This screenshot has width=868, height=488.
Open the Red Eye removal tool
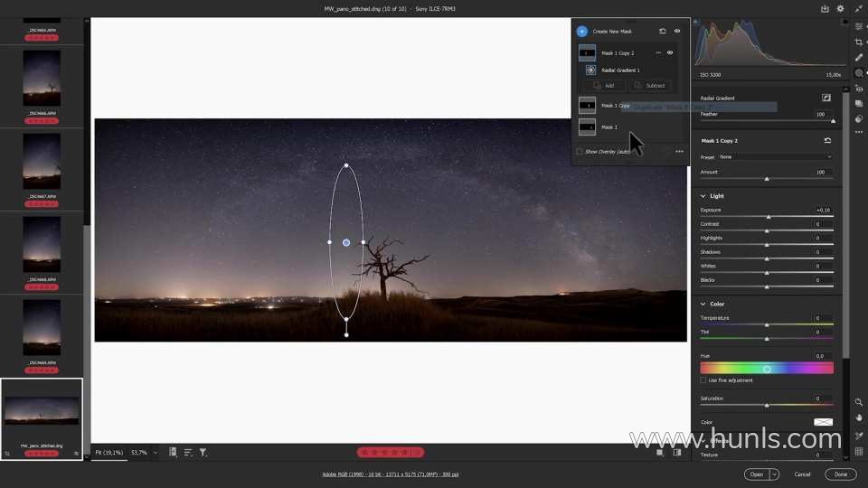pyautogui.click(x=859, y=89)
